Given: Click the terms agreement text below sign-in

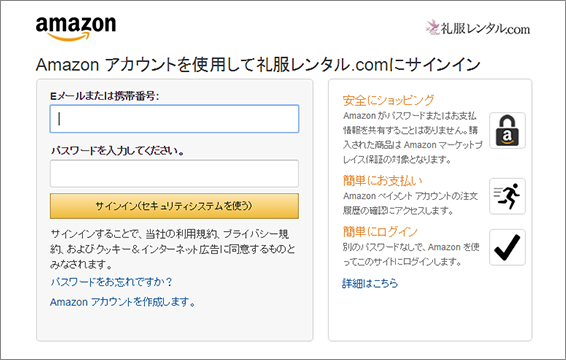Looking at the screenshot, I should pyautogui.click(x=173, y=249).
